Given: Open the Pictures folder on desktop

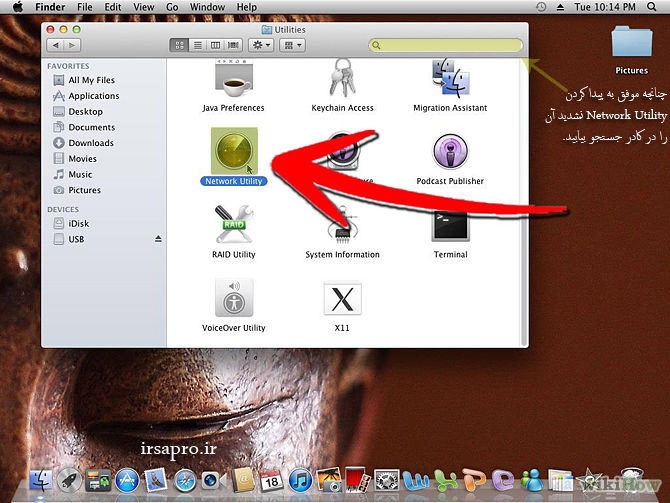Looking at the screenshot, I should click(632, 49).
